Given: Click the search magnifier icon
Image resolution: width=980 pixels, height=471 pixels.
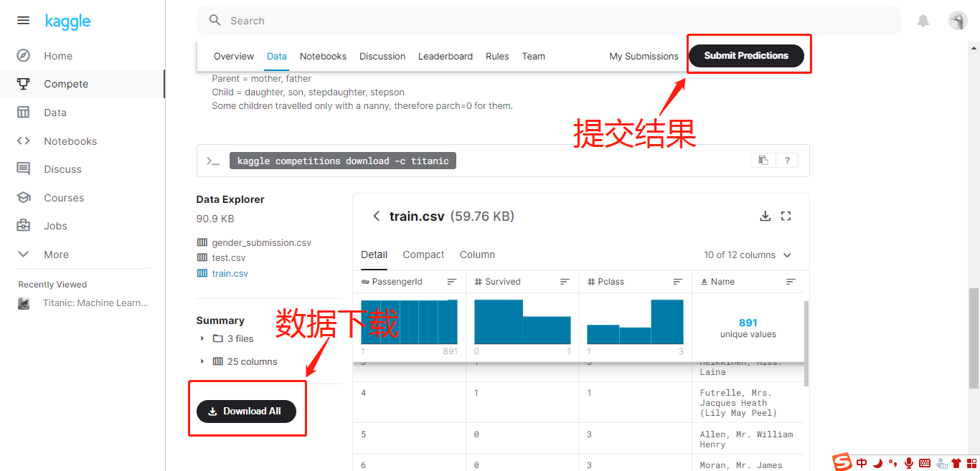Looking at the screenshot, I should (x=215, y=21).
